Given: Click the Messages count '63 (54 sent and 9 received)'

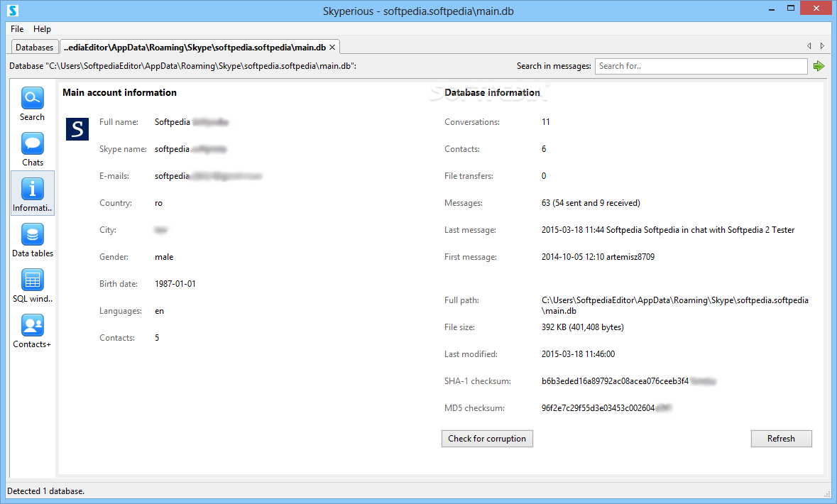Looking at the screenshot, I should point(591,203).
